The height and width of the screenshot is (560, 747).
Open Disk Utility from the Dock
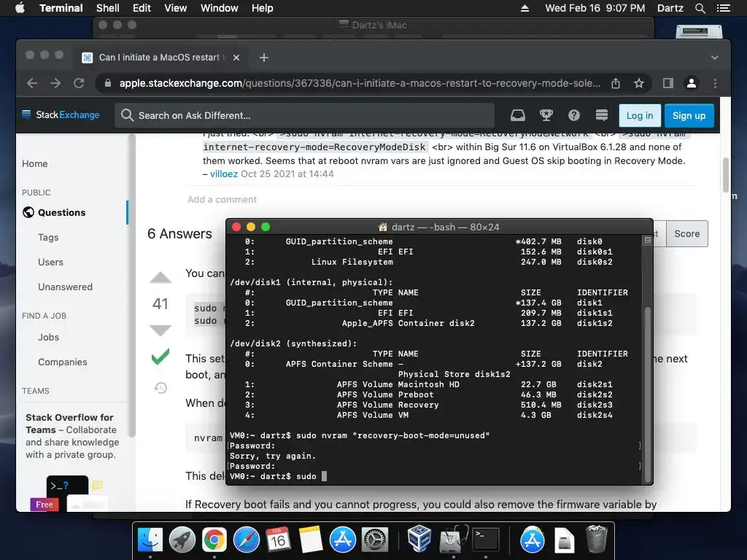pos(453,539)
